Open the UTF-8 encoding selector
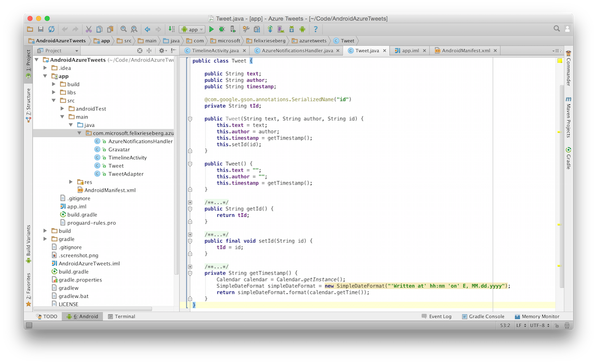The image size is (597, 364). coord(540,325)
